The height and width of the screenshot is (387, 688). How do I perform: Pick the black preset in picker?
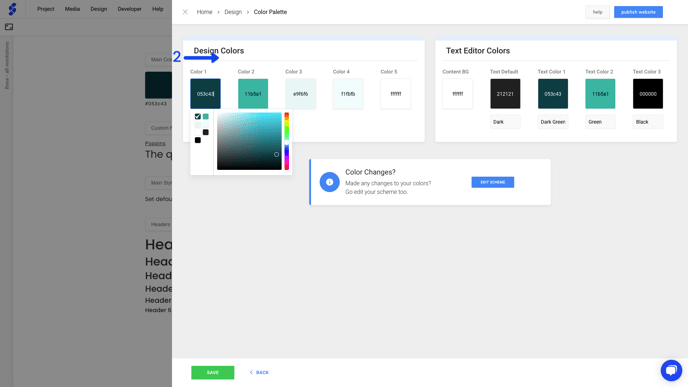pyautogui.click(x=198, y=140)
